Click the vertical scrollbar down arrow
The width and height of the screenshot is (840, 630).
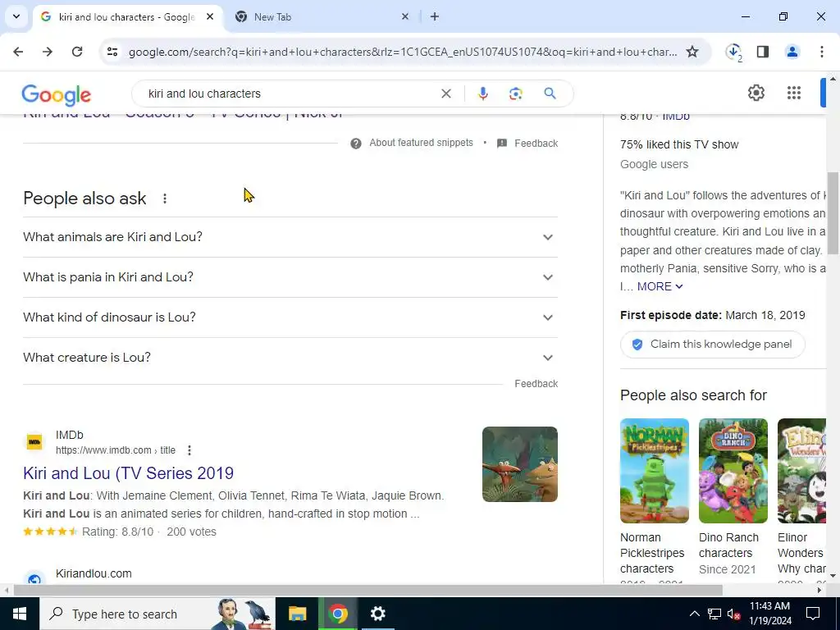click(833, 576)
